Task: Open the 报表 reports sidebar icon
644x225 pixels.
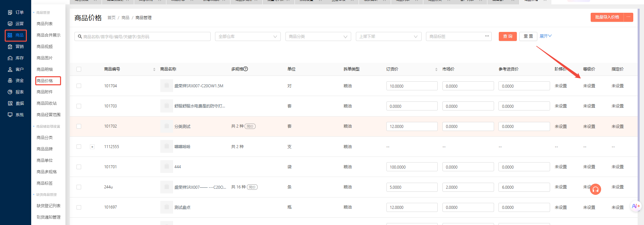Action: 10,92
